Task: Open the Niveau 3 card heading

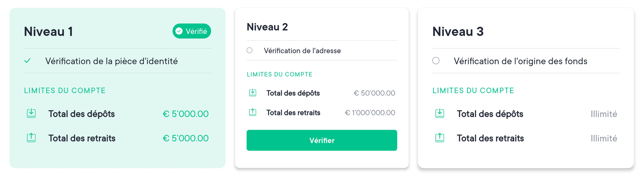Action: click(458, 31)
